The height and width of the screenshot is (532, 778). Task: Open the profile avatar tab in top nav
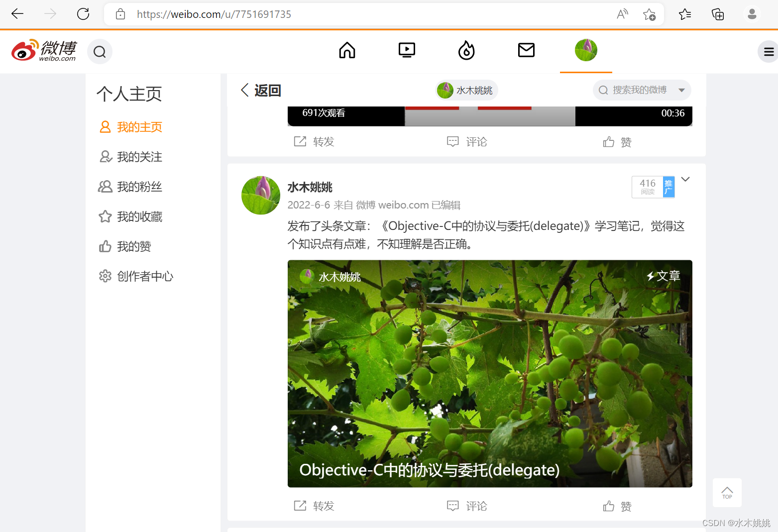point(586,50)
